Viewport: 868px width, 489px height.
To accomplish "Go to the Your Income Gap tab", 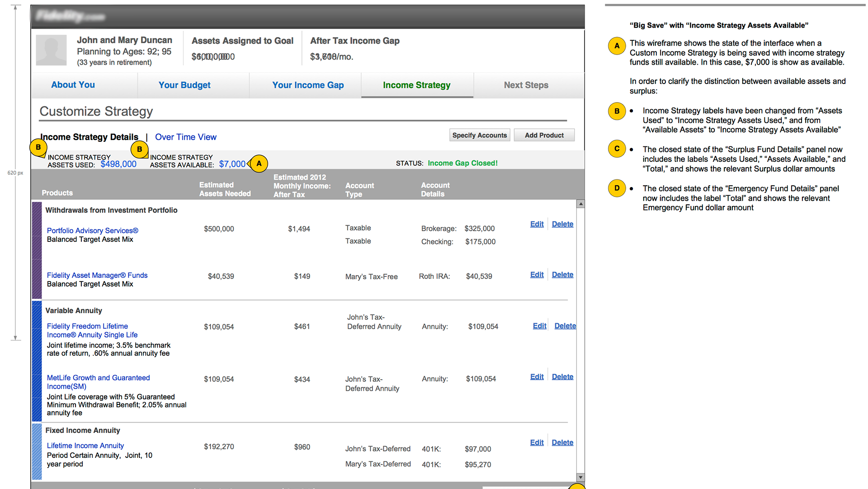I will pyautogui.click(x=308, y=85).
